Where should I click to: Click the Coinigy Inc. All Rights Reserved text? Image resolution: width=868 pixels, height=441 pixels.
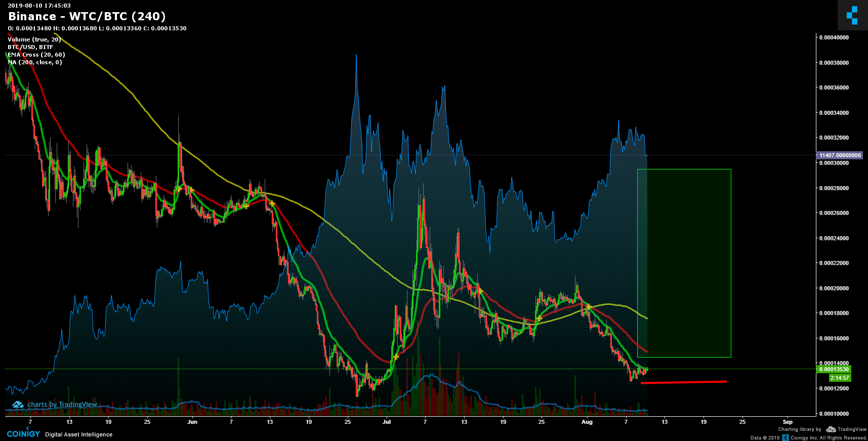click(829, 438)
